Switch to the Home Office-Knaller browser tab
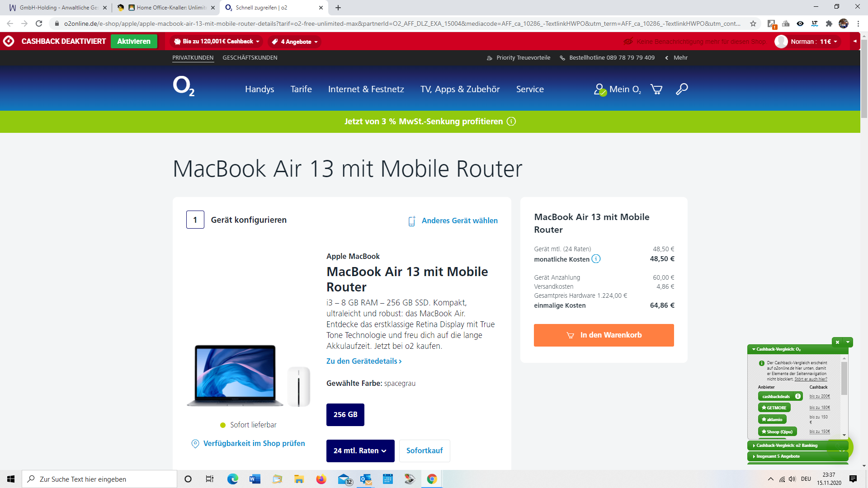868x488 pixels. 165,8
